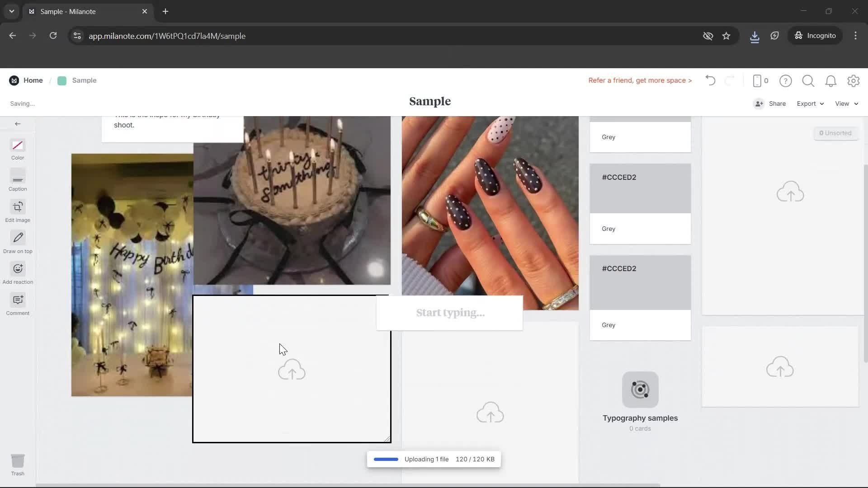Open the Export dropdown
Screen dimensions: 868x488
point(810,103)
